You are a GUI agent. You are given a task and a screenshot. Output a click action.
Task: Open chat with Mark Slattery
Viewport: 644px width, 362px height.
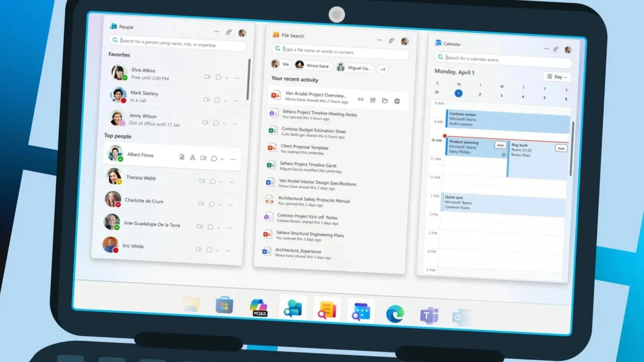pyautogui.click(x=217, y=100)
